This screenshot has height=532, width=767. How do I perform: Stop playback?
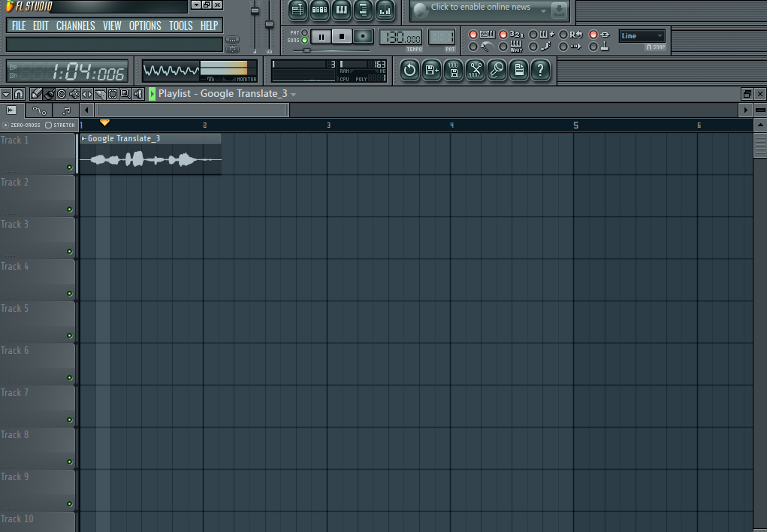click(x=342, y=37)
